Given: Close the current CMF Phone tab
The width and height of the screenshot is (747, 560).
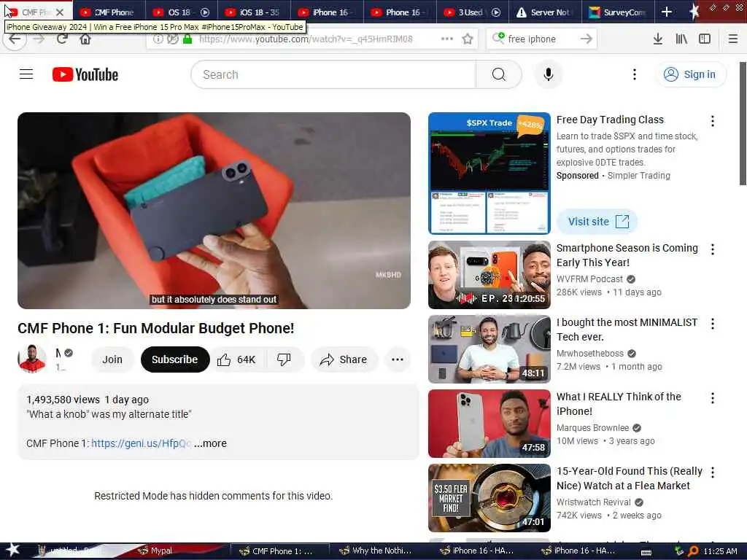Looking at the screenshot, I should tap(60, 12).
